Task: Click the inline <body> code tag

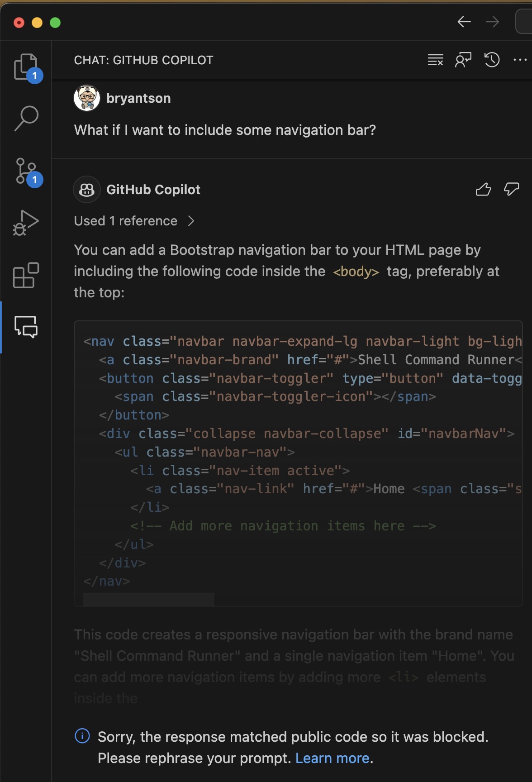Action: click(x=356, y=272)
